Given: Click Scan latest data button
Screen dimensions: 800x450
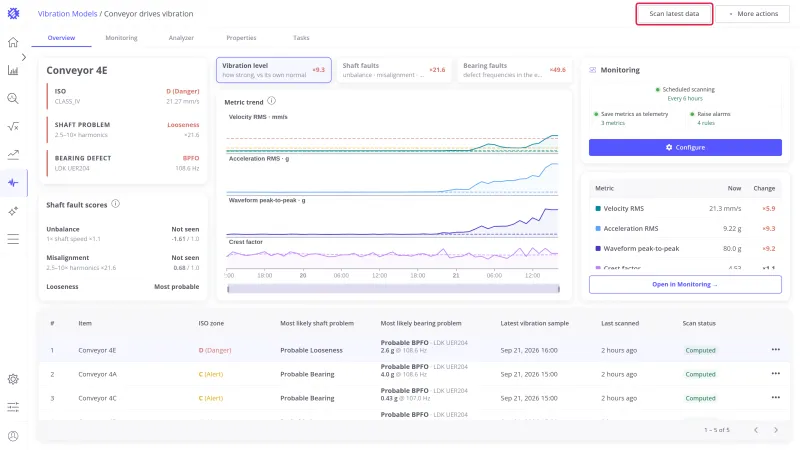Looking at the screenshot, I should pos(674,14).
